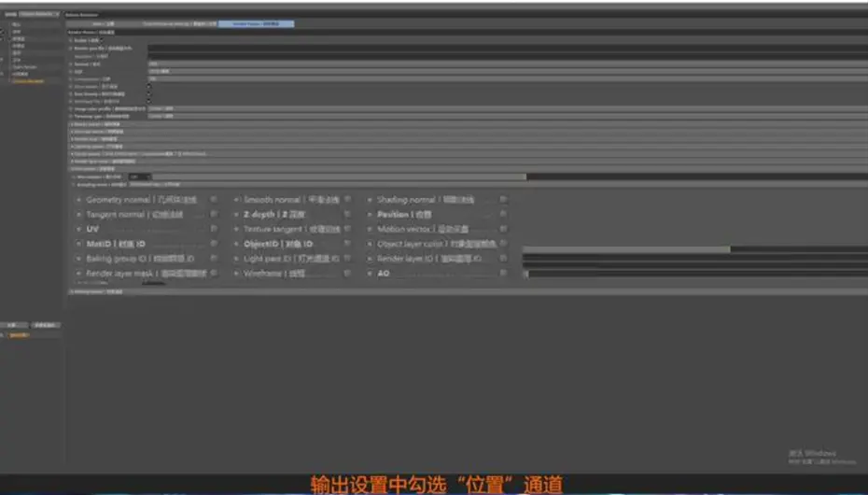Click the animation dot beside Wireframe
The image size is (868, 495).
click(236, 273)
